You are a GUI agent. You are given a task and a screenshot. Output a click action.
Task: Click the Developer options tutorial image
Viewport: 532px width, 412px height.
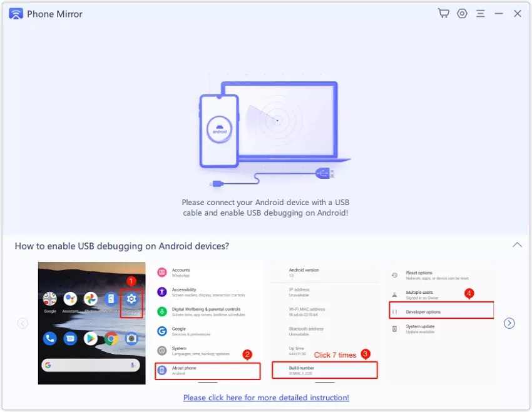click(x=441, y=323)
